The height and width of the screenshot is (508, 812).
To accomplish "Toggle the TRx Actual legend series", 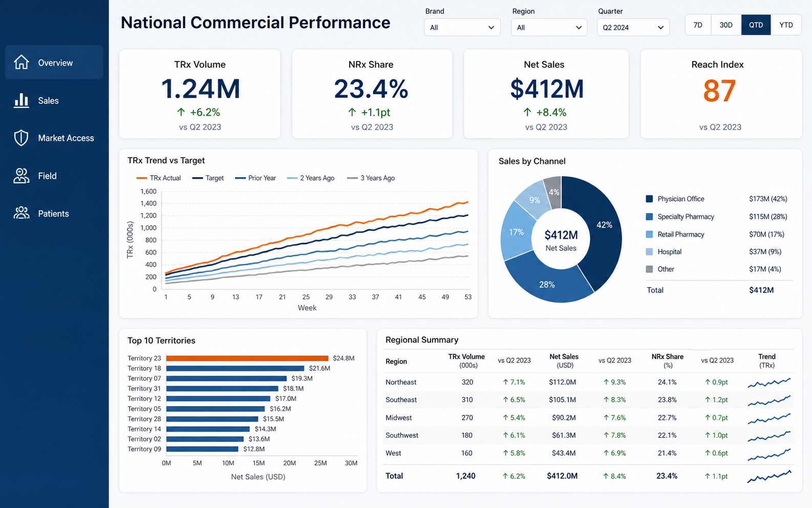I will (x=159, y=178).
